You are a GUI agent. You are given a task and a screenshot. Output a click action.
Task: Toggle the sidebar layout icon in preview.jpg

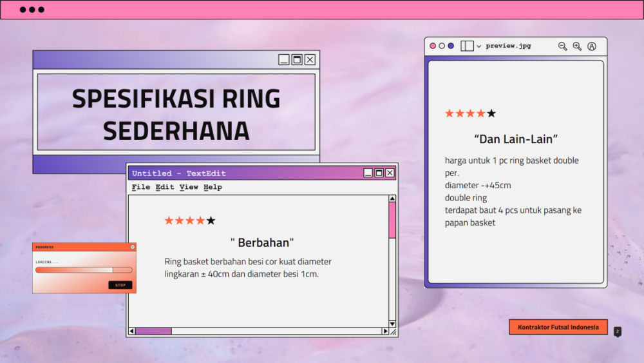pyautogui.click(x=467, y=46)
